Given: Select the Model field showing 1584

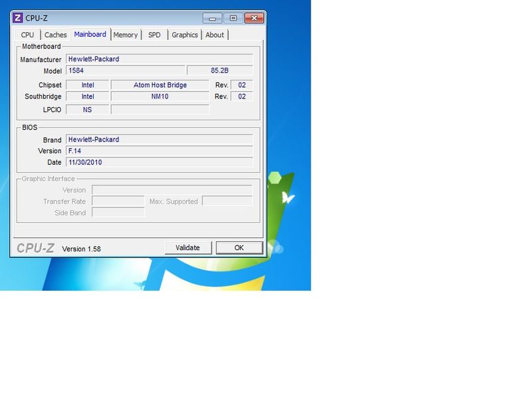Looking at the screenshot, I should coord(125,70).
